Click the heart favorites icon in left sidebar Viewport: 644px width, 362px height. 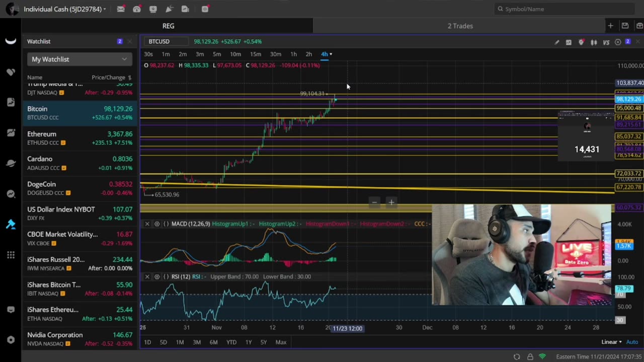pos(11,72)
